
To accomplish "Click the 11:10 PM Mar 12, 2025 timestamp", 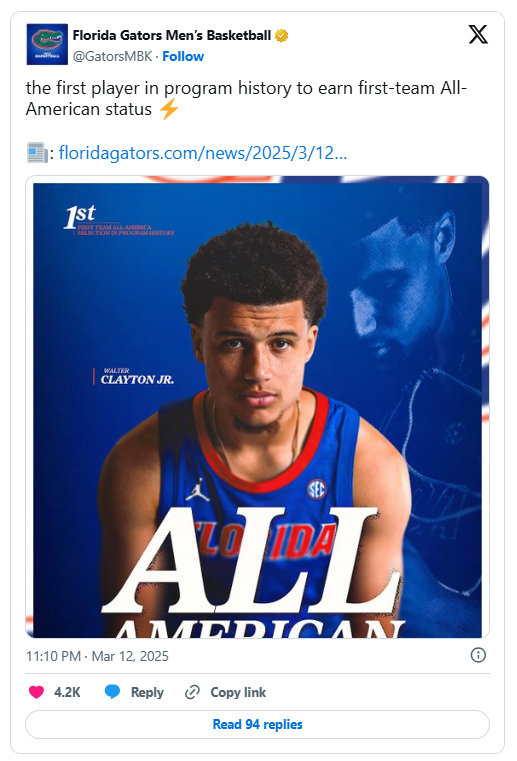I will click(97, 656).
